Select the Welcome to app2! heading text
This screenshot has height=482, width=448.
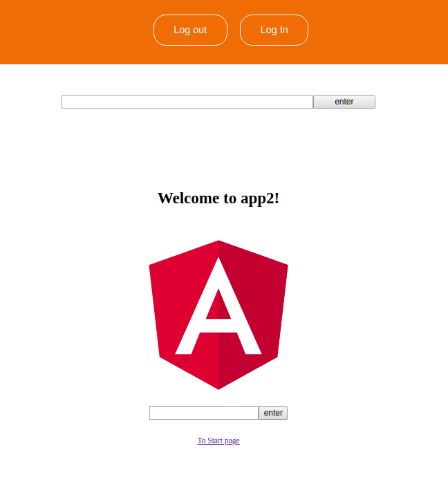[218, 198]
